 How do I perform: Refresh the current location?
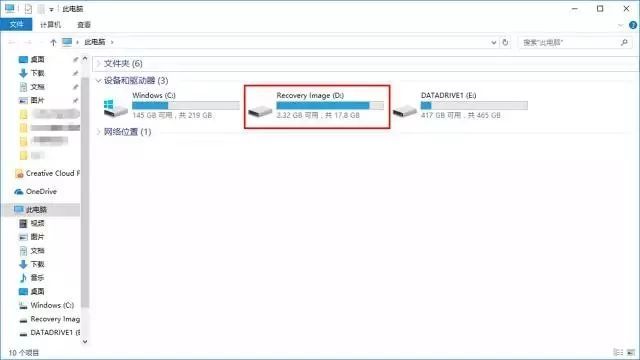pyautogui.click(x=505, y=42)
